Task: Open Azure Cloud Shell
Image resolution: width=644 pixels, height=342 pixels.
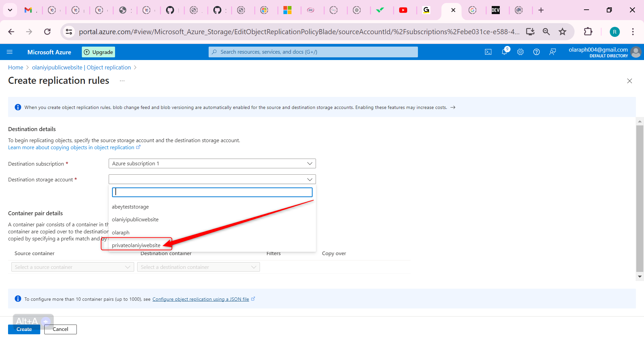Action: tap(488, 52)
